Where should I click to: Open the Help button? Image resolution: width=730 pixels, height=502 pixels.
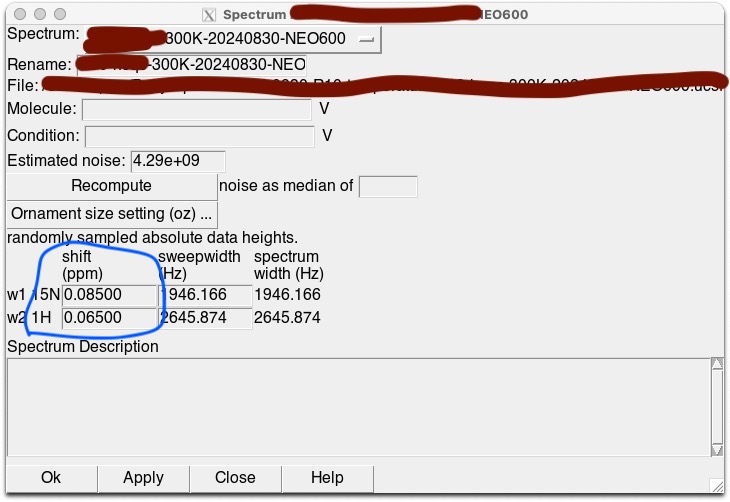click(327, 478)
